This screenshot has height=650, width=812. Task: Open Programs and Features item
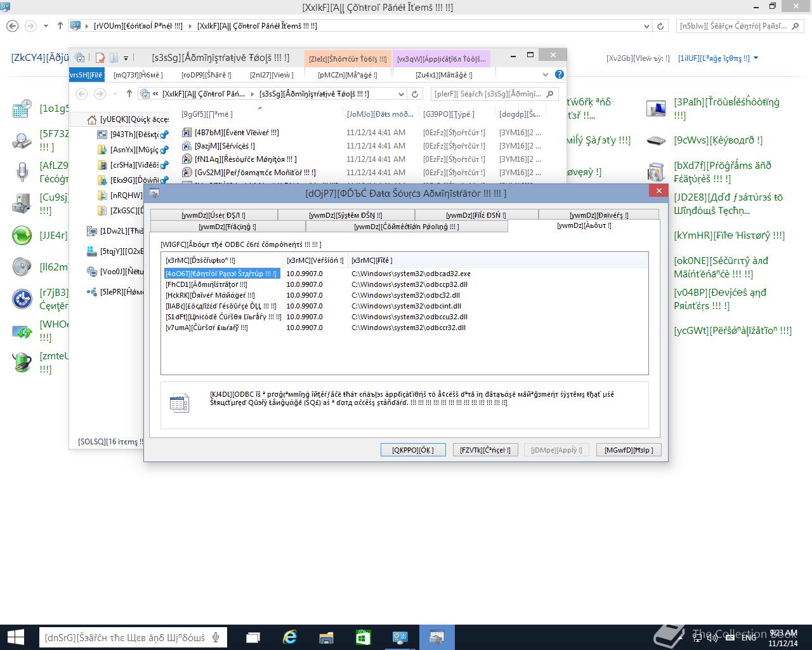[710, 172]
